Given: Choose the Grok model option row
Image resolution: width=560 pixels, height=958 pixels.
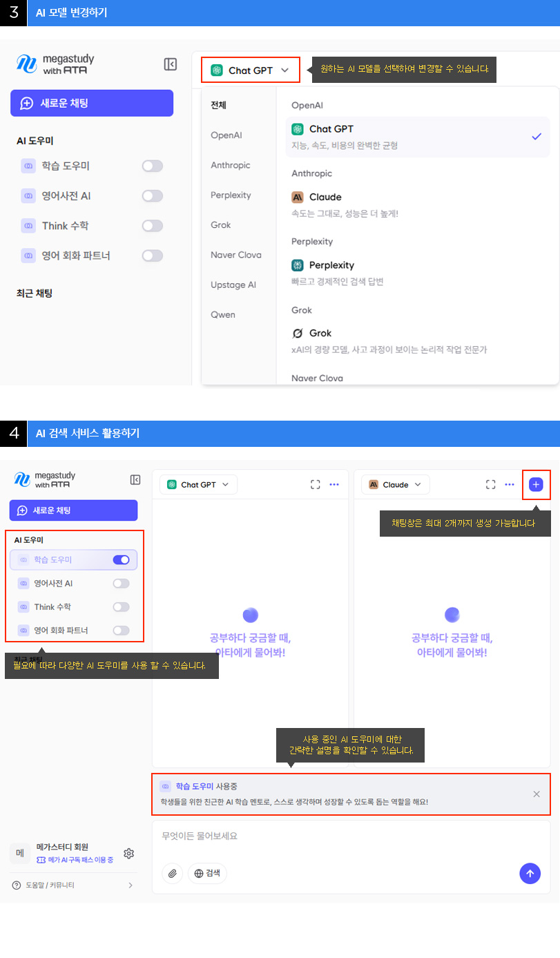Looking at the screenshot, I should (418, 341).
